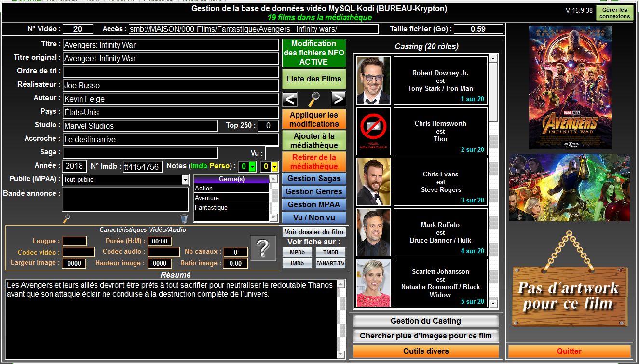The image size is (639, 364).
Task: Open Gestion MPAA
Action: (314, 204)
